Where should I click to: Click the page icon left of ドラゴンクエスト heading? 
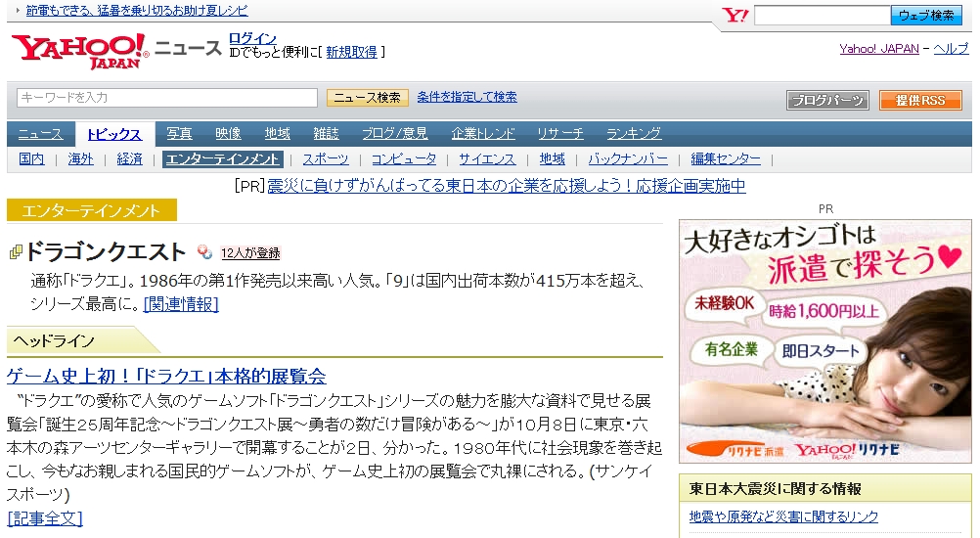point(16,251)
